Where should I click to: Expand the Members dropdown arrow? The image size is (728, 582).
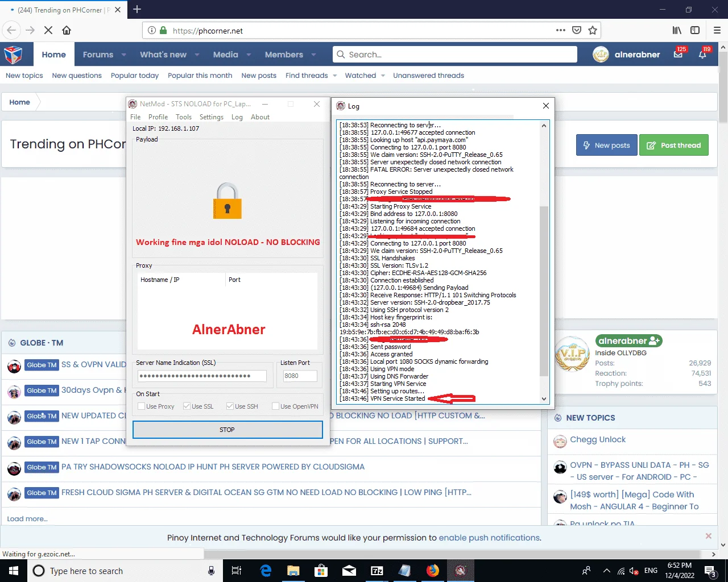click(313, 55)
